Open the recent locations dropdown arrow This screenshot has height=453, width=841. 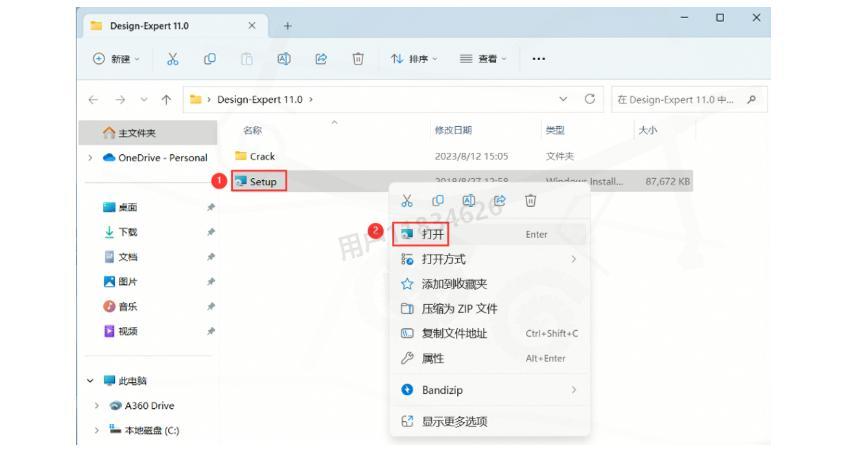tap(144, 100)
